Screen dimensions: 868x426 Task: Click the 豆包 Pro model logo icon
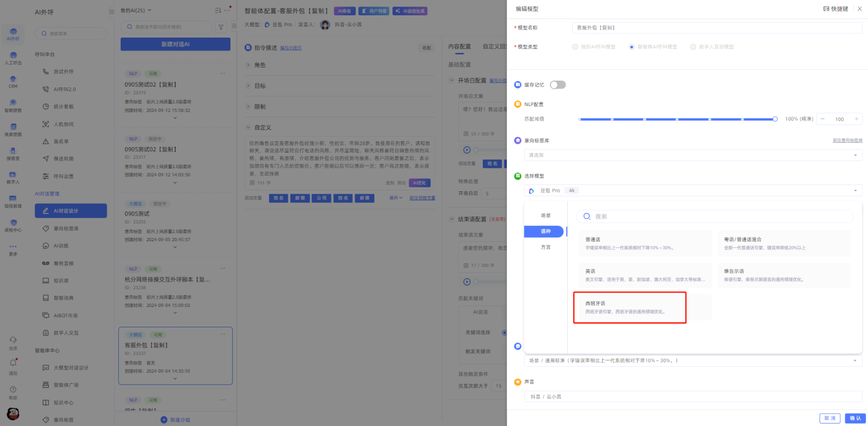[x=531, y=191]
